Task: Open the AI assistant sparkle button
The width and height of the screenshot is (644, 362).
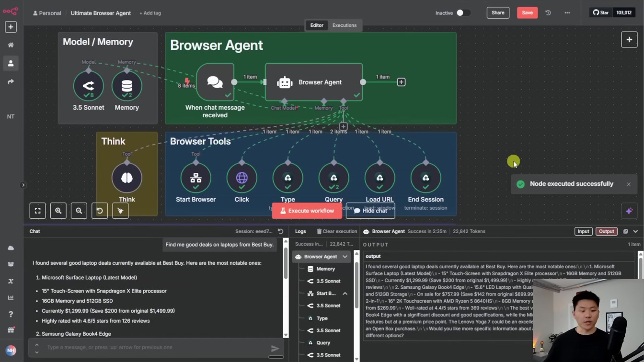Action: (629, 211)
